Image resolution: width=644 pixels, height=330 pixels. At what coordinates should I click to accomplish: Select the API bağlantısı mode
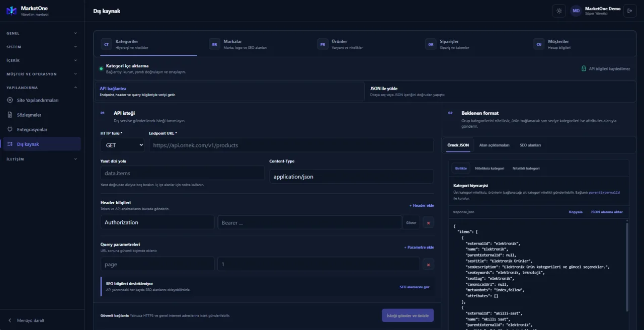(x=229, y=91)
